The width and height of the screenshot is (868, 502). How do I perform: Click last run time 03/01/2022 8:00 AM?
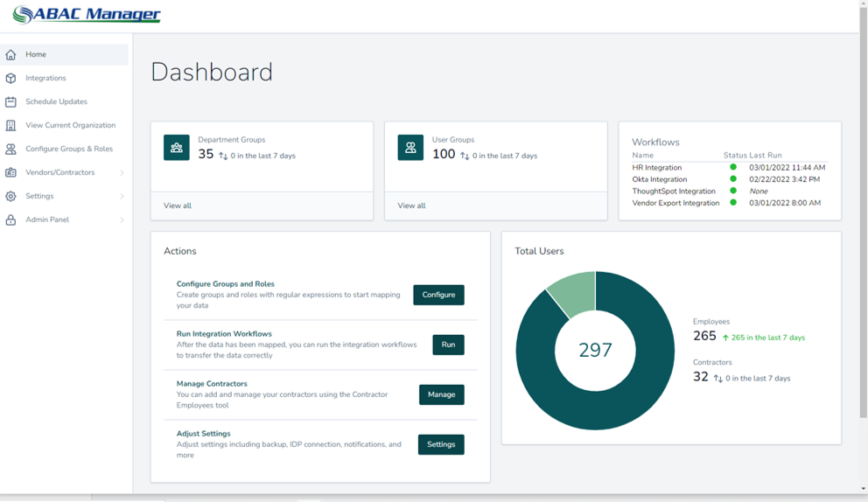[x=785, y=203]
